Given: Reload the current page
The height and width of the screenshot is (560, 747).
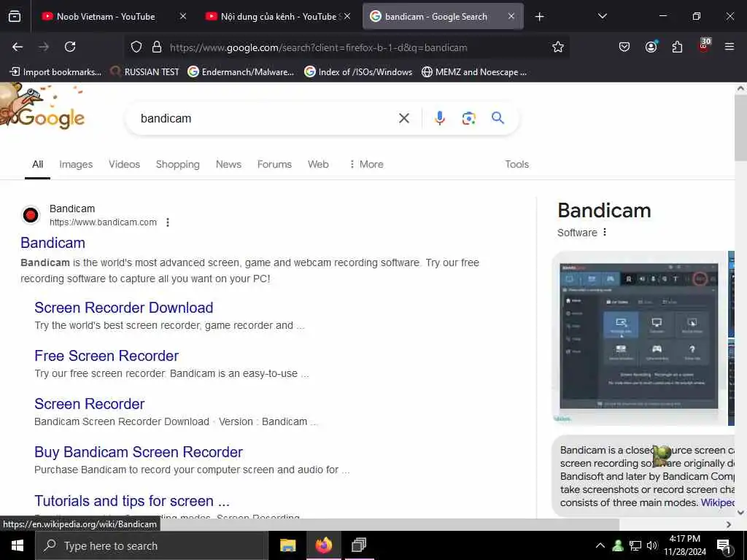Looking at the screenshot, I should click(x=70, y=47).
